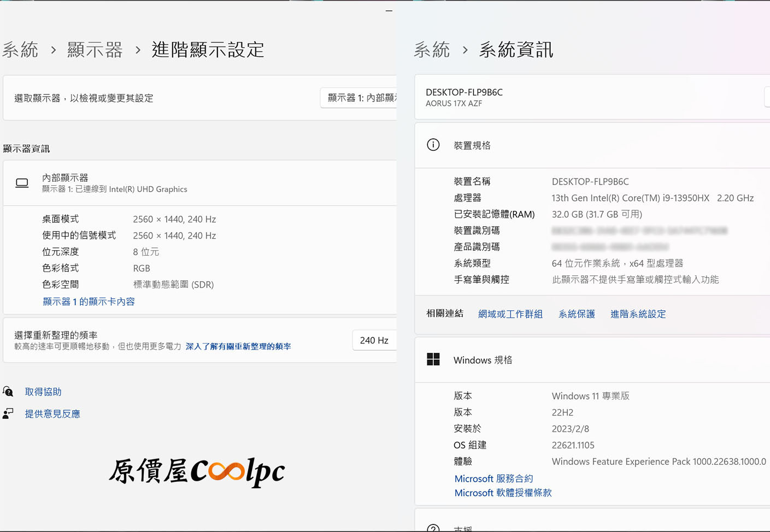Select the Windows 11 專業版 edition value
Image resolution: width=770 pixels, height=532 pixels.
590,396
